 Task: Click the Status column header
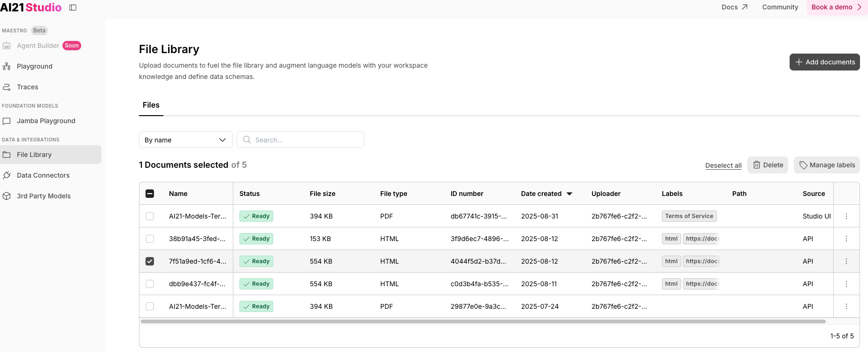click(x=249, y=194)
